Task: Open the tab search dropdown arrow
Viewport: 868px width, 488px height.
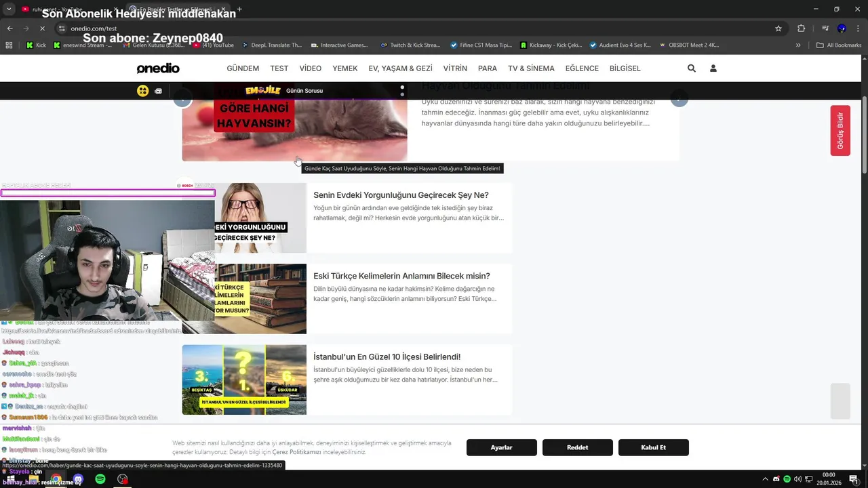Action: 9,9
